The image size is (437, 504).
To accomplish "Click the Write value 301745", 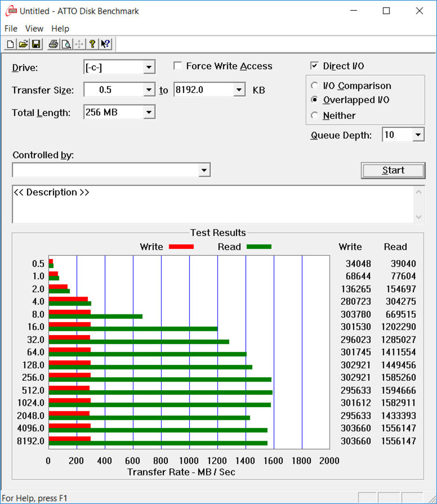I will [x=356, y=352].
